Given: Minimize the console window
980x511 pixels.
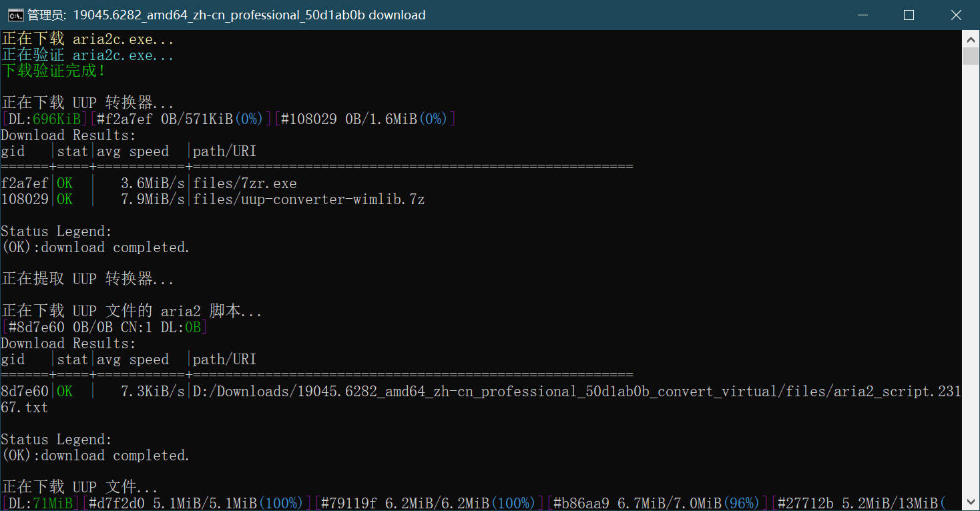Looking at the screenshot, I should [x=861, y=15].
